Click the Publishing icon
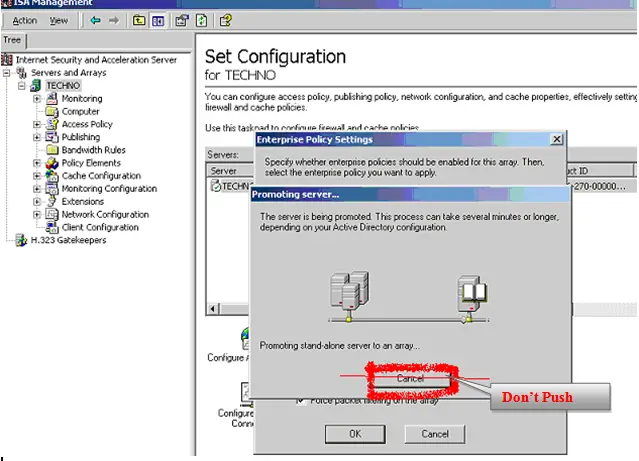This screenshot has width=639, height=461. (x=52, y=137)
